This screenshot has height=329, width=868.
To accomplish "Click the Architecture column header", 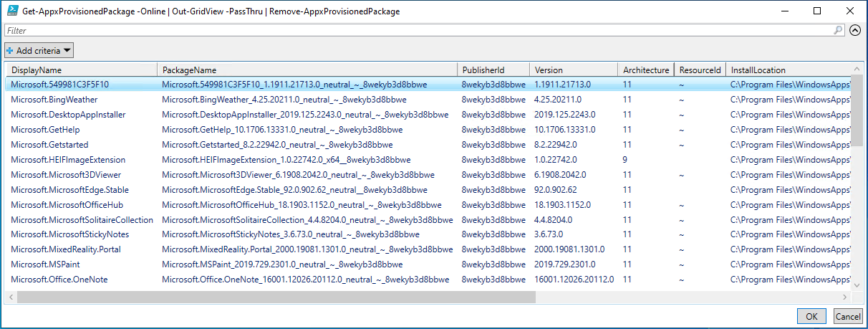I will (x=646, y=70).
